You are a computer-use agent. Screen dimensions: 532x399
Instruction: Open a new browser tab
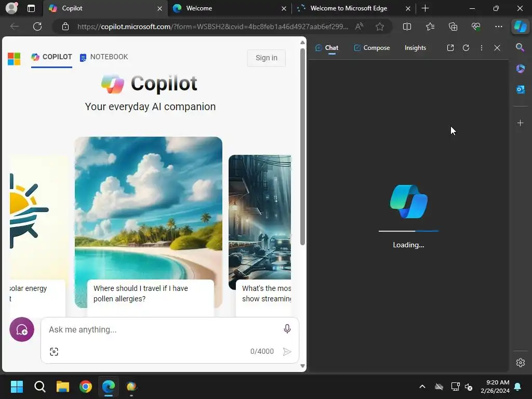tap(425, 8)
